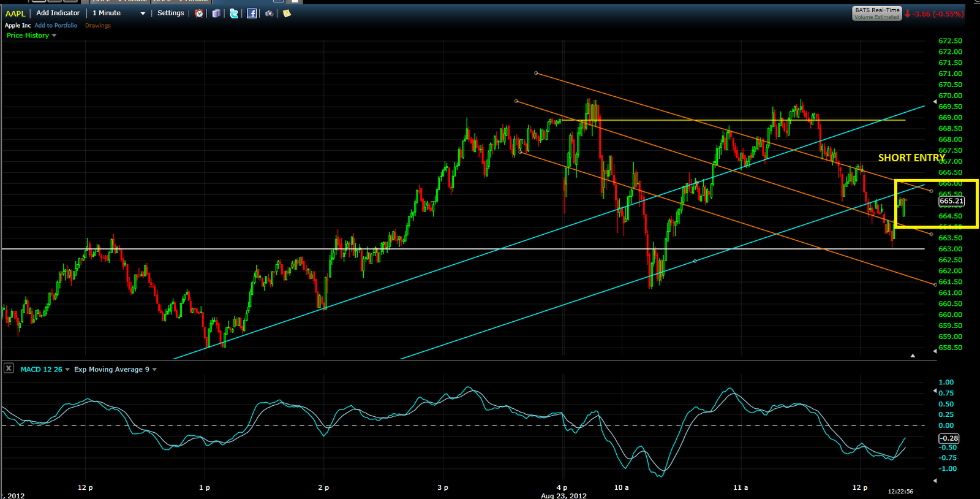This screenshot has height=499, width=980.
Task: Share the chart via Facebook icon
Action: click(252, 13)
